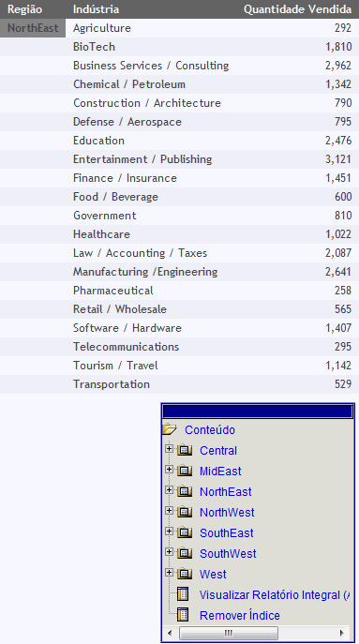Image resolution: width=359 pixels, height=644 pixels.
Task: Expand the SouthEast tree node
Action: click(169, 531)
